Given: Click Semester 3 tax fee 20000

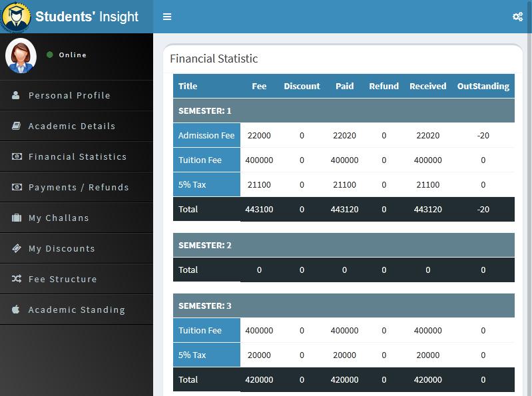Looking at the screenshot, I should [259, 355].
